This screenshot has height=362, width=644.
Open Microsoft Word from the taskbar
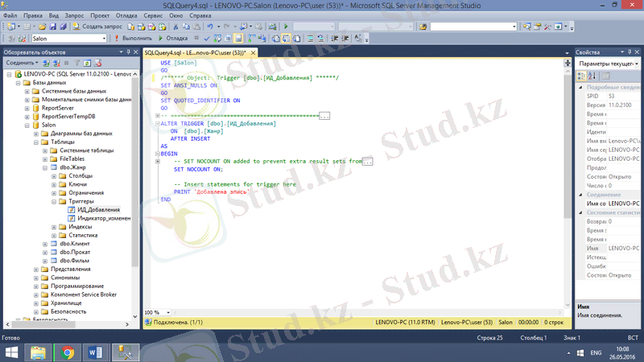click(96, 352)
